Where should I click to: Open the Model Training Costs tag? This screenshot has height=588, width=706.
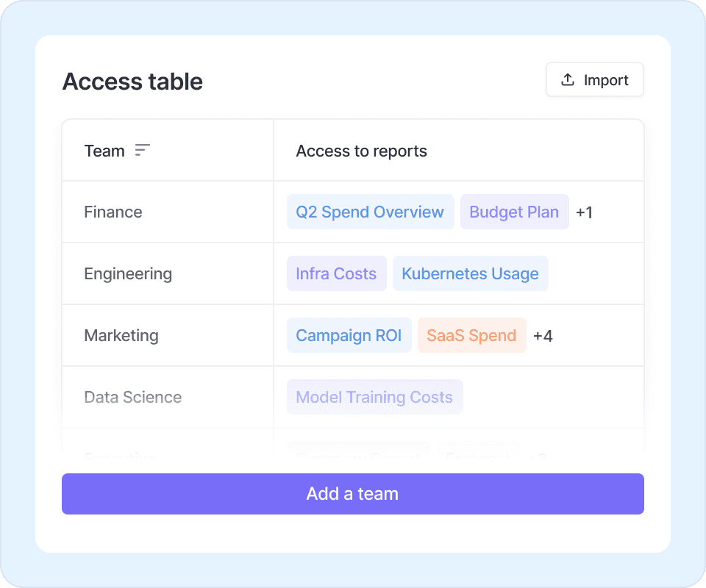pyautogui.click(x=374, y=398)
